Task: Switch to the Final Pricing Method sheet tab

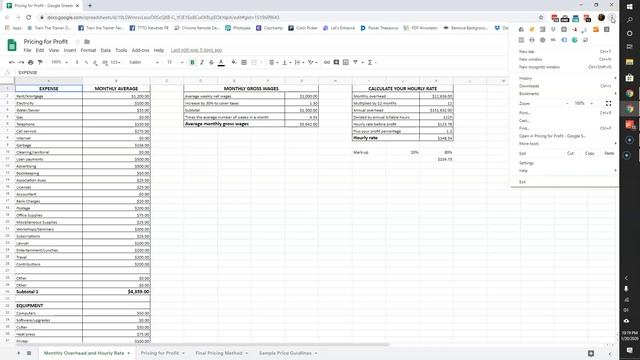Action: coord(222,353)
